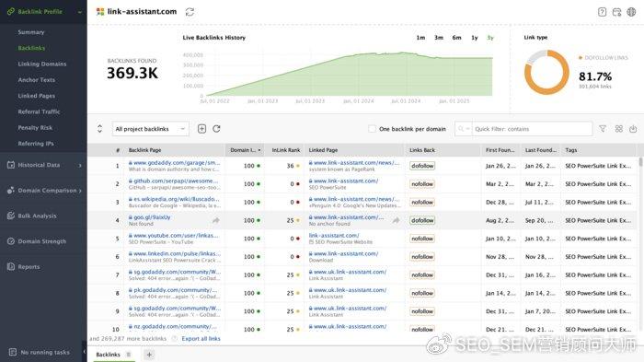644x362 pixels.
Task: Expand Historical Data submenu arrow
Action: pos(80,166)
